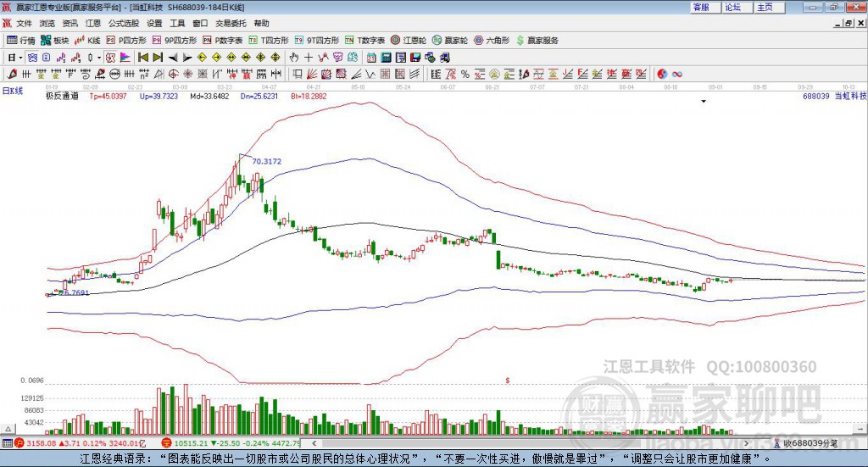
Task: Open the 板块 sector view
Action: tap(54, 41)
